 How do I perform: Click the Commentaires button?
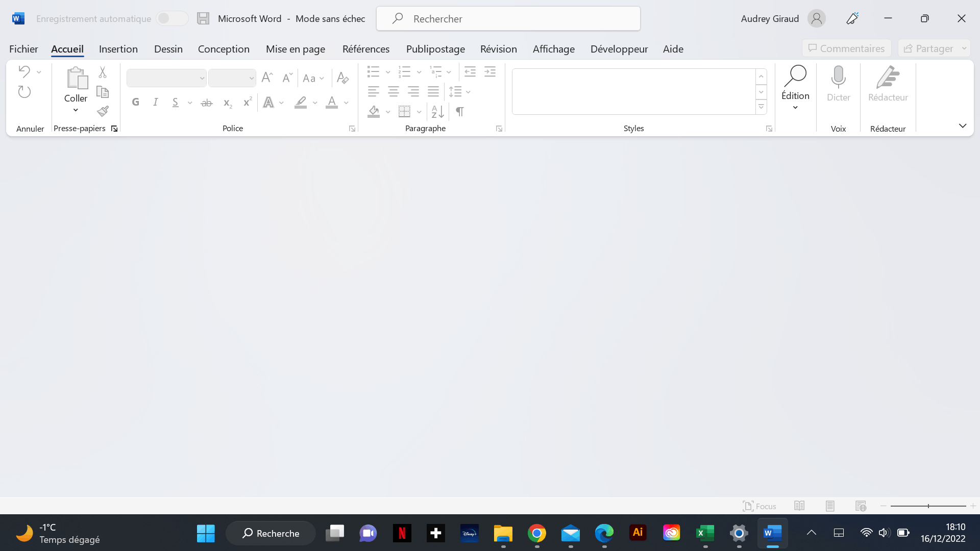846,48
